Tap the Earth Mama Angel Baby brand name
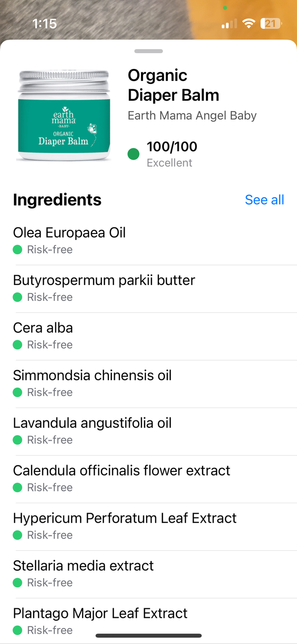297x644 pixels. tap(192, 116)
